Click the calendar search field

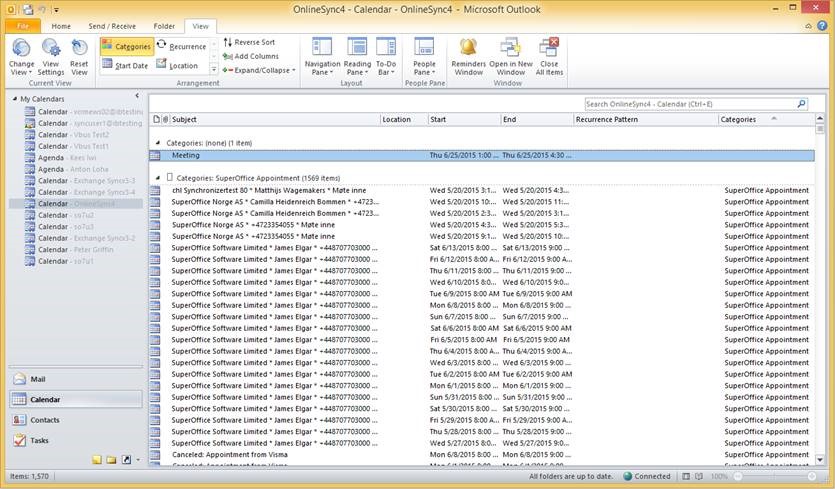(x=690, y=104)
